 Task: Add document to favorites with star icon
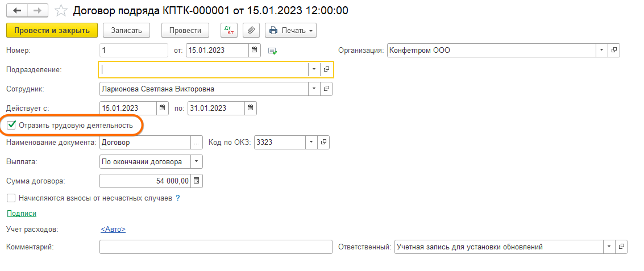point(61,11)
